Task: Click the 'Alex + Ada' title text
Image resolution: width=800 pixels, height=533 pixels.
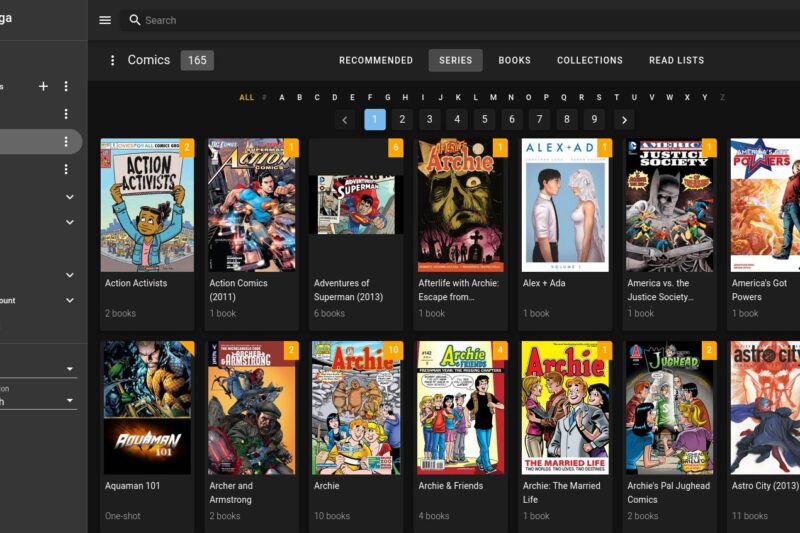Action: click(x=544, y=283)
